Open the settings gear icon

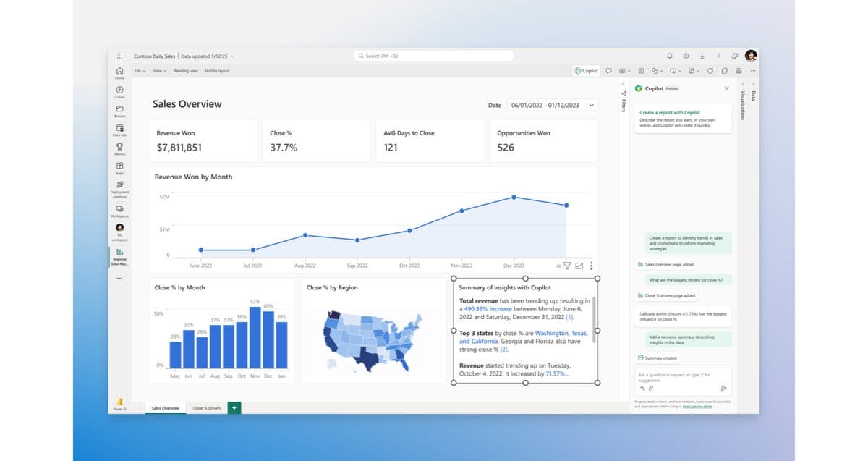tap(686, 56)
